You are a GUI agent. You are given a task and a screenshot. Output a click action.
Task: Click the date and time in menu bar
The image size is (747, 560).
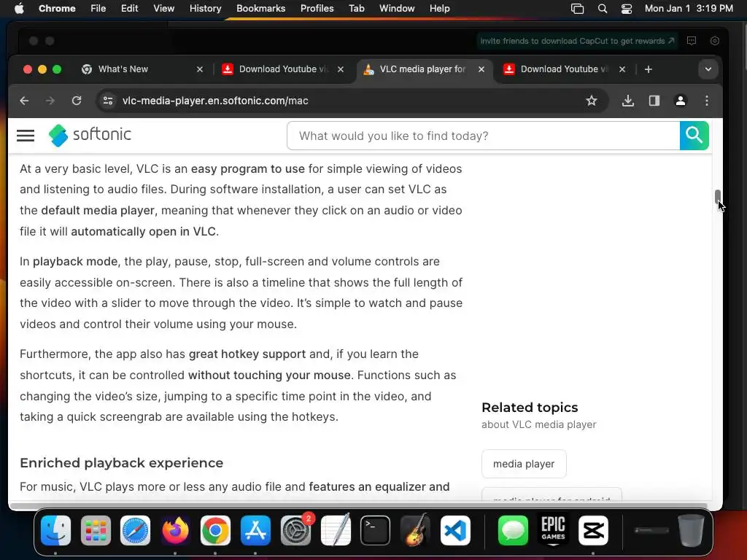(x=689, y=8)
